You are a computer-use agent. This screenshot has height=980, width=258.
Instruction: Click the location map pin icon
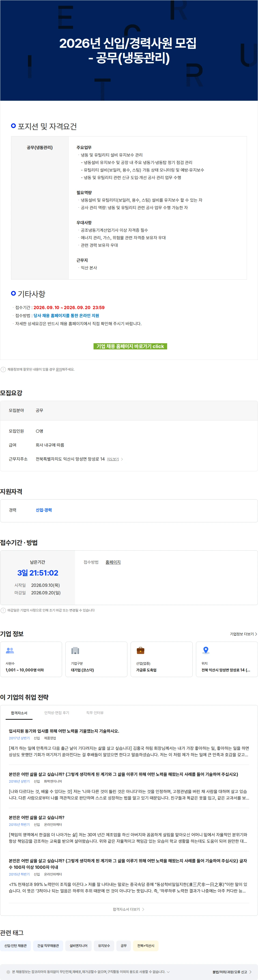(206, 650)
